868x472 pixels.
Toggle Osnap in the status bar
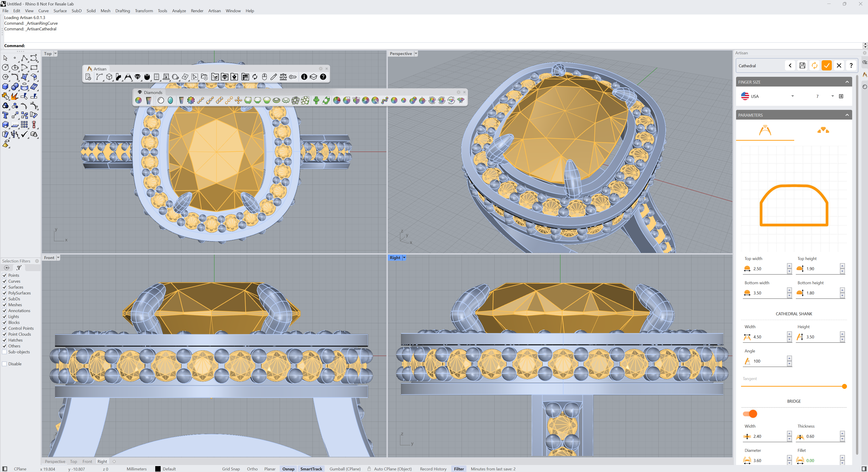(x=288, y=469)
